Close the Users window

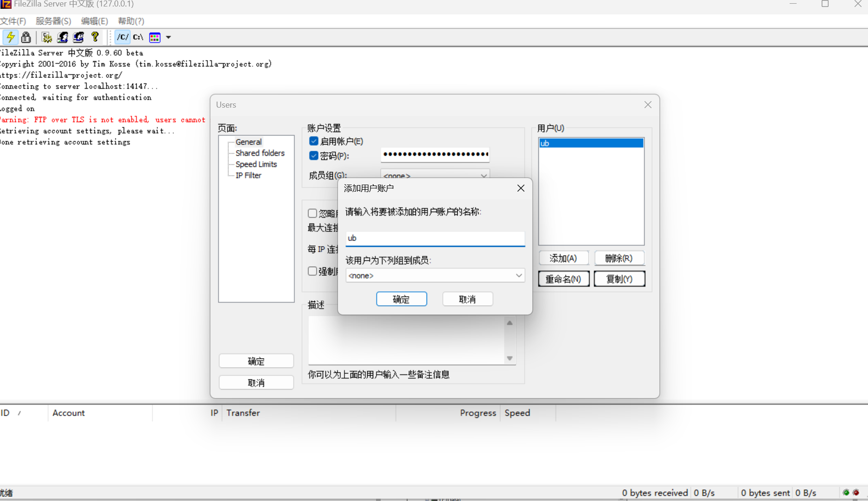click(x=648, y=105)
